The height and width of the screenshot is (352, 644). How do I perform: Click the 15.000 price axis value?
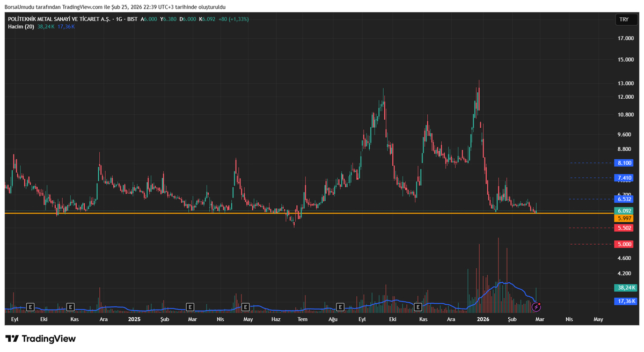tap(625, 60)
